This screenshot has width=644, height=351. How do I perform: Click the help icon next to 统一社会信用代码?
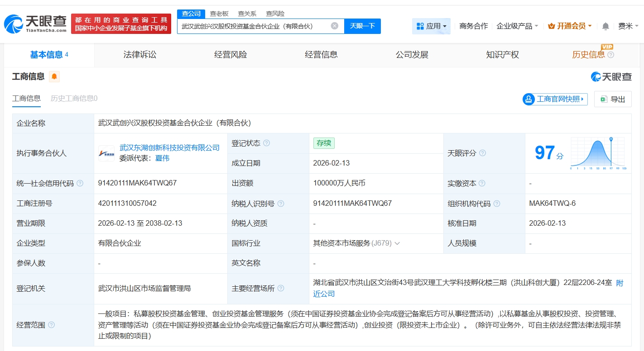point(80,183)
